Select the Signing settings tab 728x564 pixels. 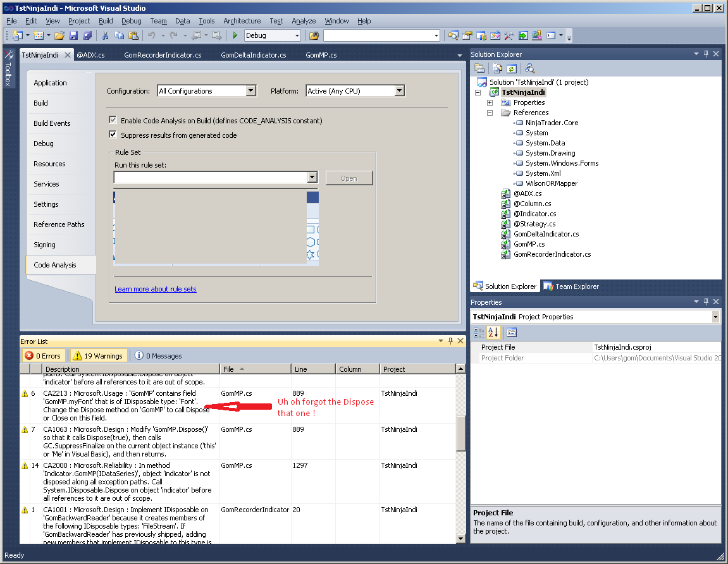[x=44, y=245]
